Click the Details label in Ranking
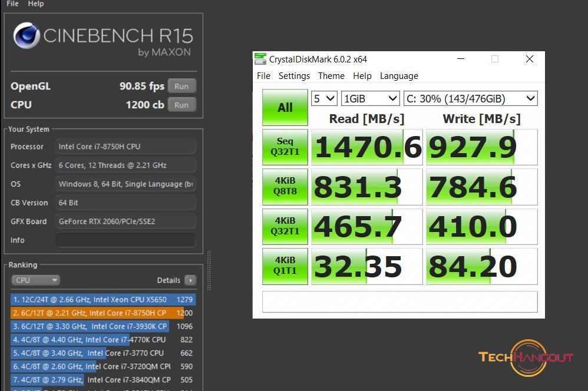This screenshot has width=588, height=391. tap(169, 280)
